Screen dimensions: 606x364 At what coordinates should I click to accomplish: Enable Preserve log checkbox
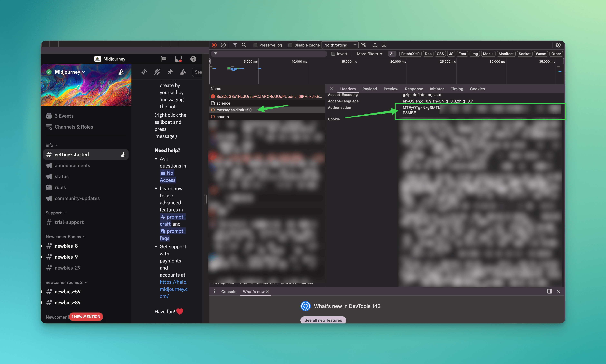[x=255, y=45]
